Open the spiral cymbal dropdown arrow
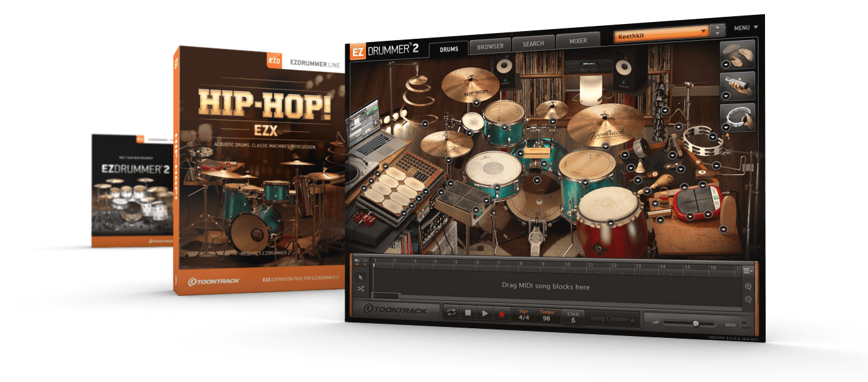This screenshot has width=868, height=382. (425, 122)
